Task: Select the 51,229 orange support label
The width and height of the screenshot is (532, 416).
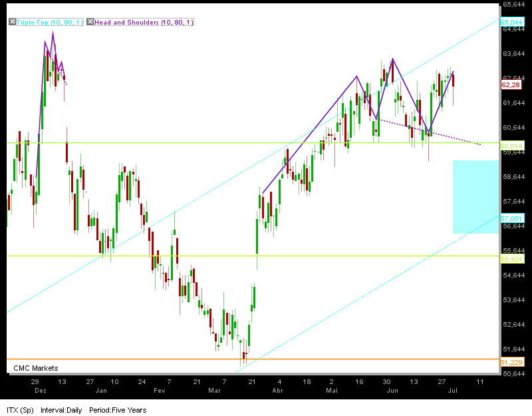Action: click(511, 362)
